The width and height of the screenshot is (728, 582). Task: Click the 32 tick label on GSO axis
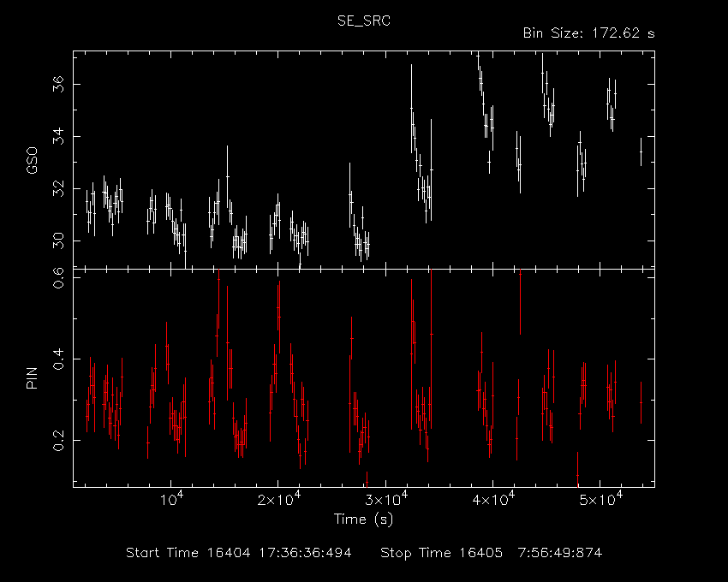click(58, 189)
